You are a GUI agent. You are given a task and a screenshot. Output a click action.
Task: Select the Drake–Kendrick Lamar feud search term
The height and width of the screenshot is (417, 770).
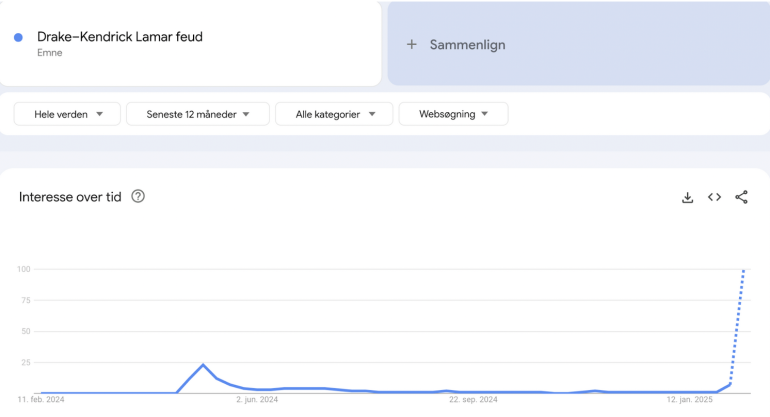pos(120,37)
